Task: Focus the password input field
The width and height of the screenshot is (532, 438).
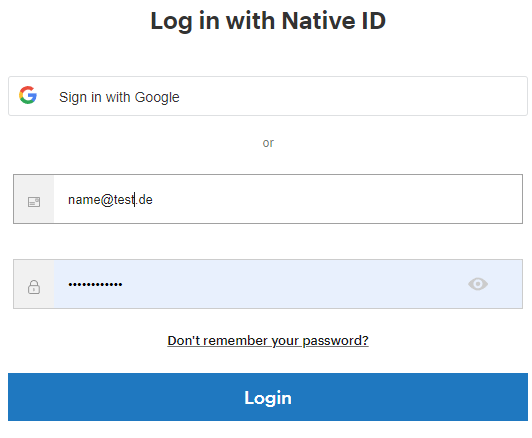Action: [x=288, y=284]
